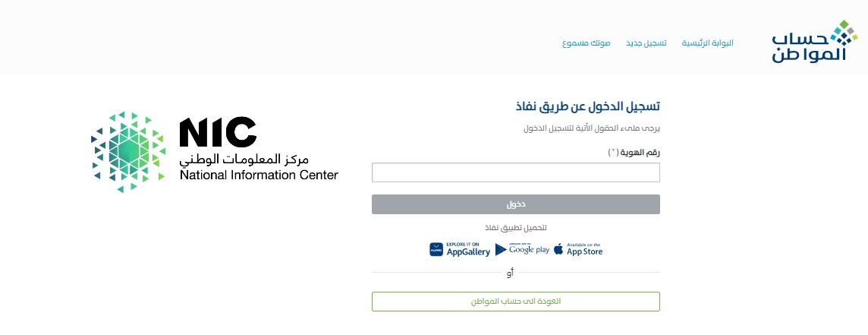Select the National Information Center English text
Screen dimensions: 868x335
pos(259,175)
